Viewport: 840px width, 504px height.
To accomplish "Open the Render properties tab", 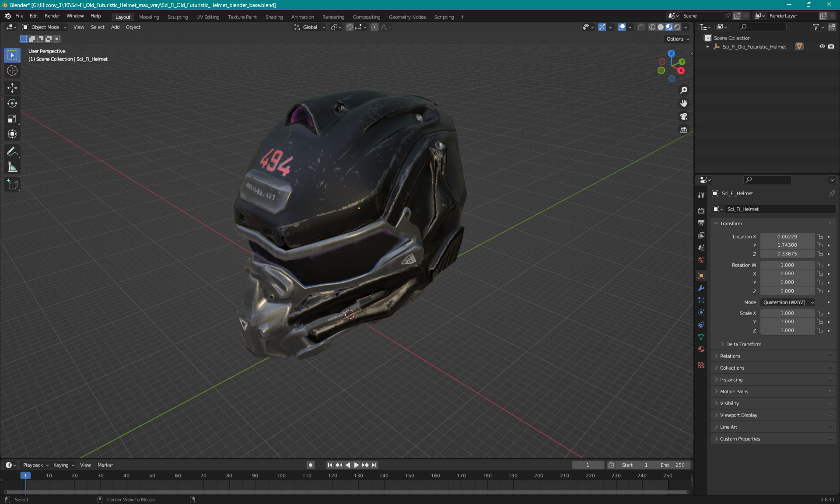I will (701, 211).
